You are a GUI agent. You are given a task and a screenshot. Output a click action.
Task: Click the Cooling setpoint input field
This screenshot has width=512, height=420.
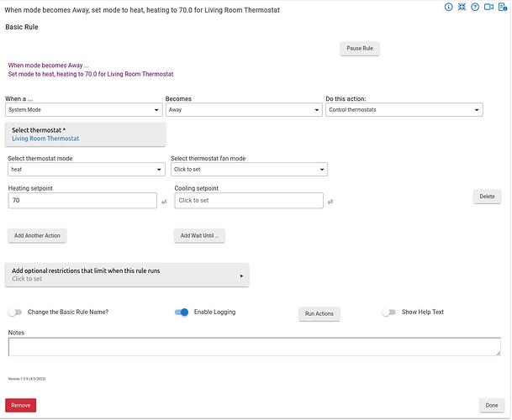249,201
